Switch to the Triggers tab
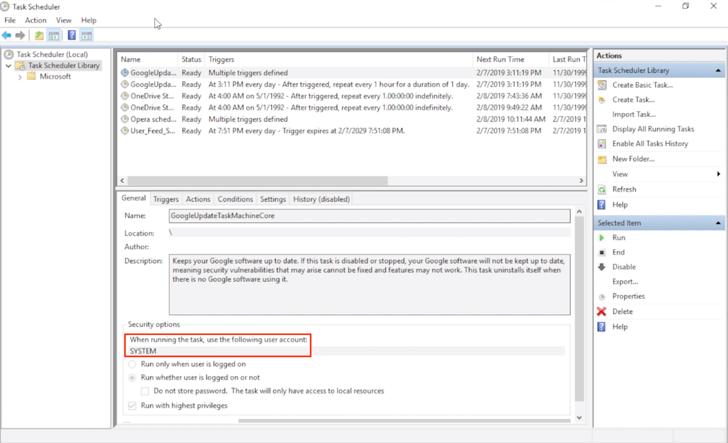This screenshot has height=443, width=728. coord(166,199)
